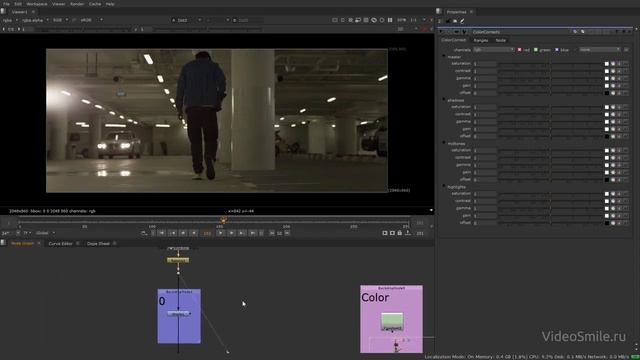
Task: Open highlights offset black color swatch
Action: click(x=607, y=223)
